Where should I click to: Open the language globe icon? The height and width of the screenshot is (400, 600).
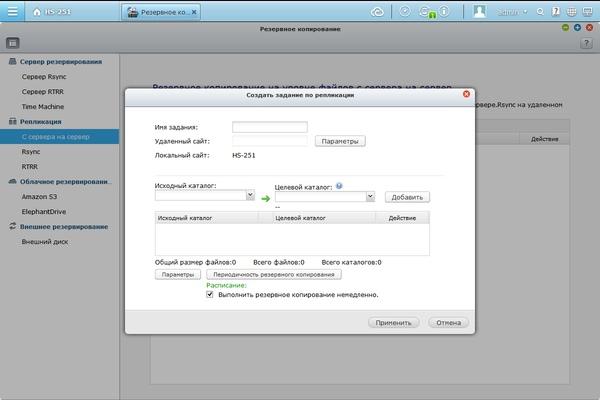571,12
